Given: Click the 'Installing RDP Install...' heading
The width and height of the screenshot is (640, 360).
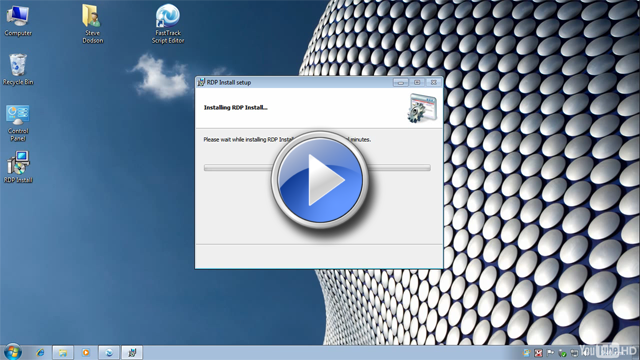Looking at the screenshot, I should pos(236,108).
